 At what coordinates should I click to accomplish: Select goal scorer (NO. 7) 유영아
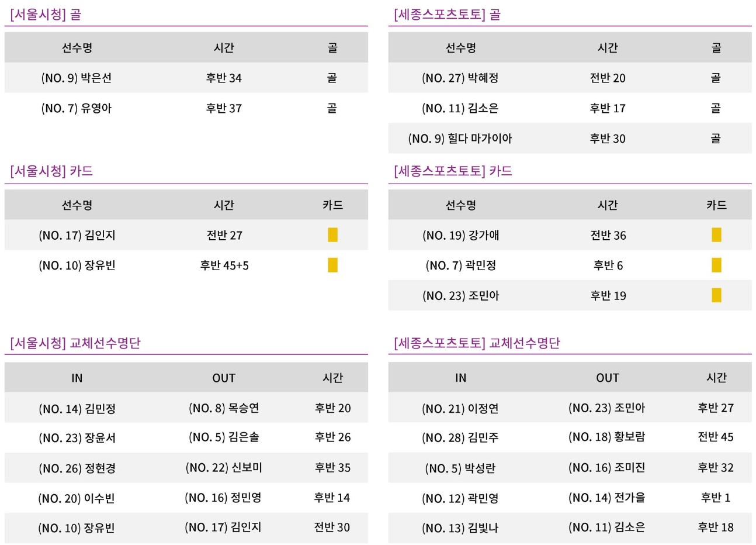click(77, 108)
